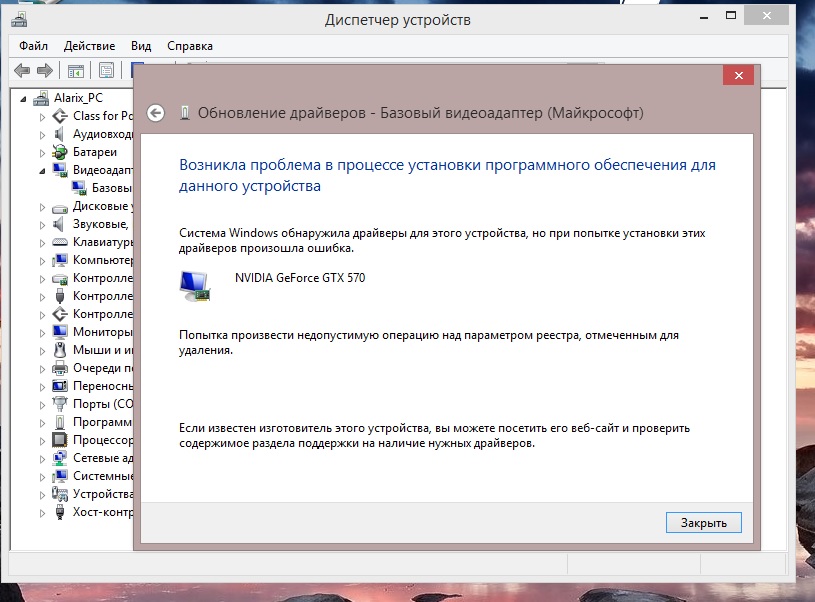Open the Справка menu
The height and width of the screenshot is (602, 815).
click(190, 46)
